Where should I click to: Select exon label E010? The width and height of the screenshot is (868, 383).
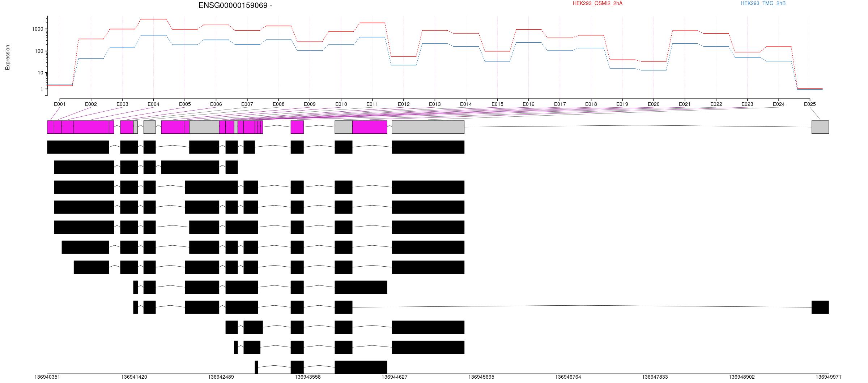341,104
